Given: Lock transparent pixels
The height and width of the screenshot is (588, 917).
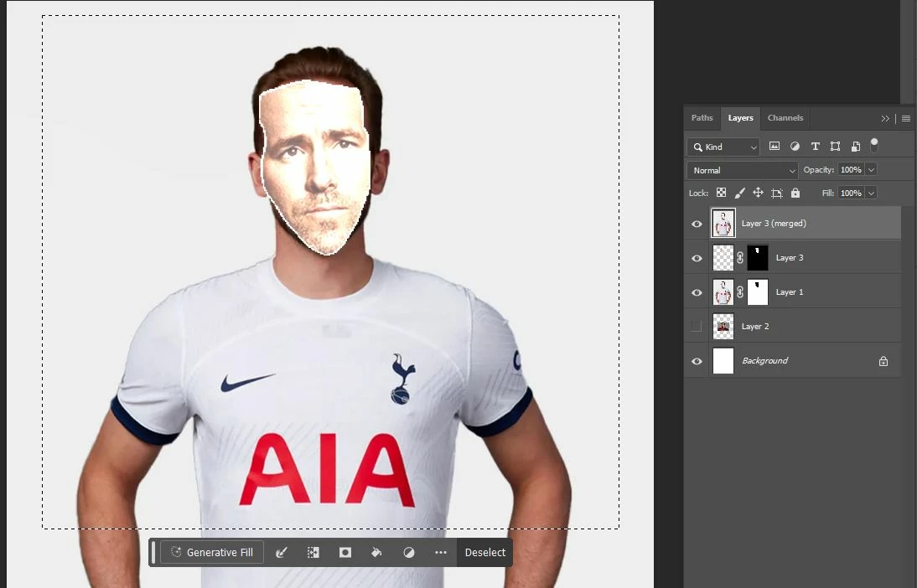Looking at the screenshot, I should point(721,193).
